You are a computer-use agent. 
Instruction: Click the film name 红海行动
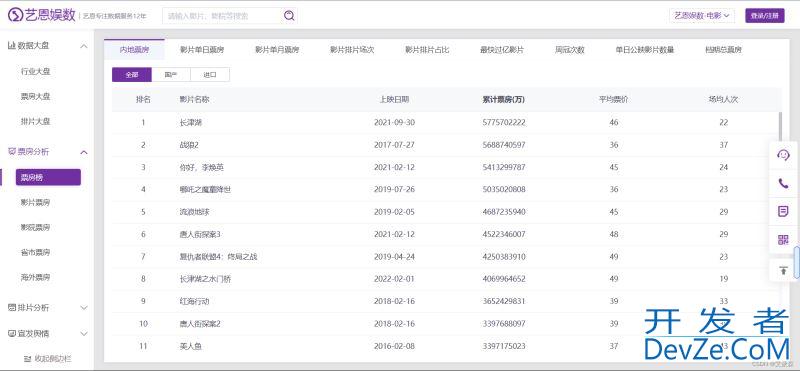pos(194,301)
